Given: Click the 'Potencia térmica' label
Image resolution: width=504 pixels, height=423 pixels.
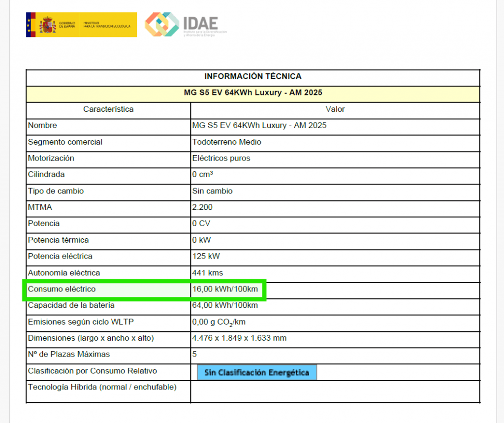Looking at the screenshot, I should (x=58, y=240).
